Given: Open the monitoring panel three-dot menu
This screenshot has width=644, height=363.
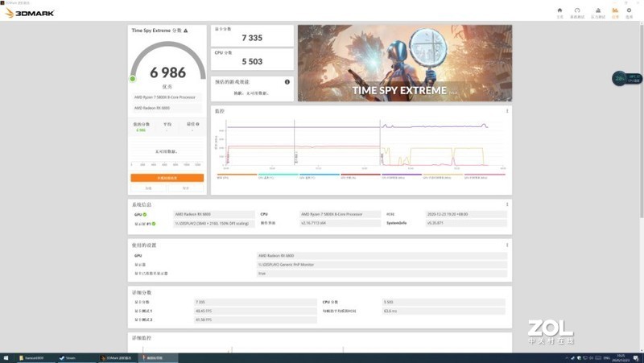Looking at the screenshot, I should pyautogui.click(x=507, y=111).
